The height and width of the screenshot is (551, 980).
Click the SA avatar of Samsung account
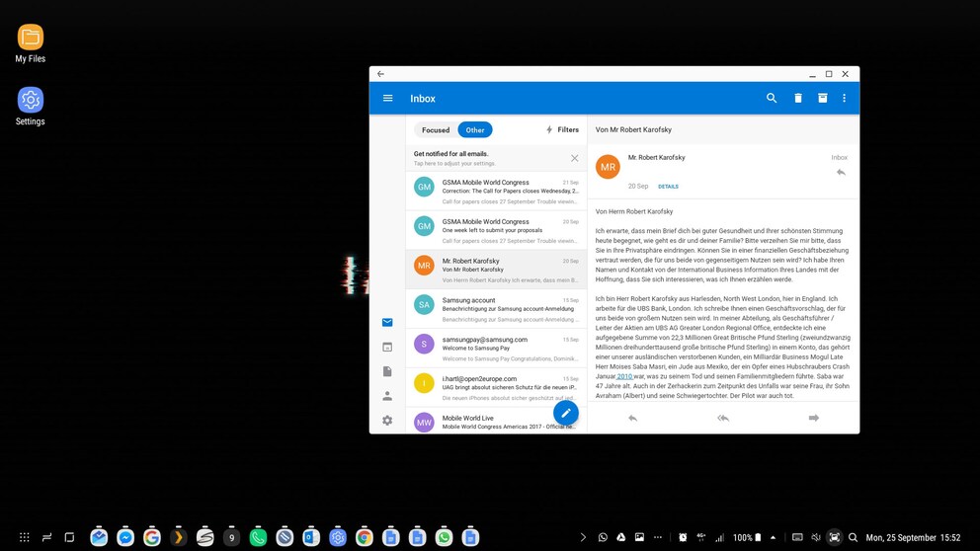(x=424, y=305)
